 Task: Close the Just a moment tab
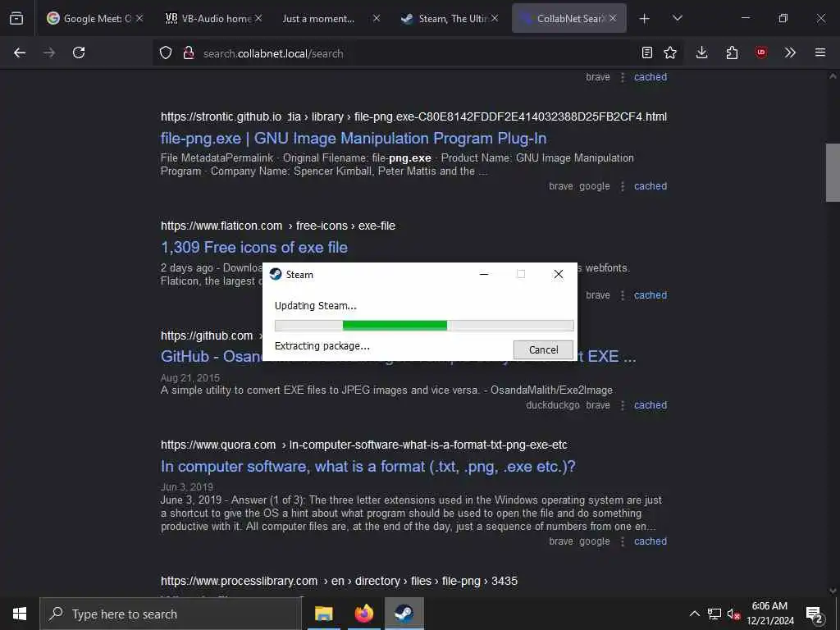(x=377, y=18)
